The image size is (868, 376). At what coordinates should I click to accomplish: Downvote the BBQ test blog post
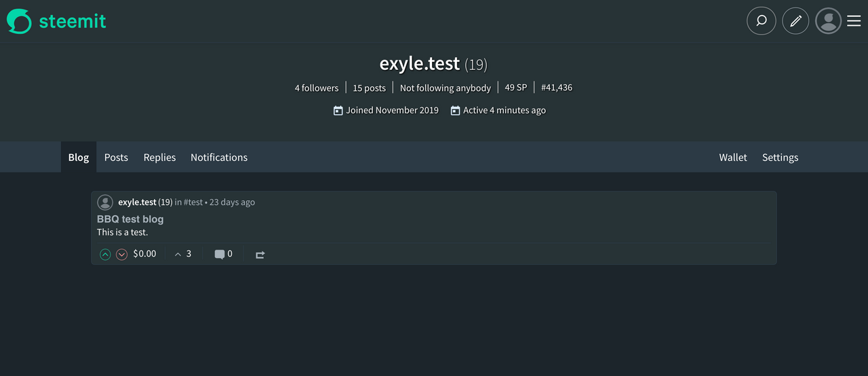coord(121,255)
